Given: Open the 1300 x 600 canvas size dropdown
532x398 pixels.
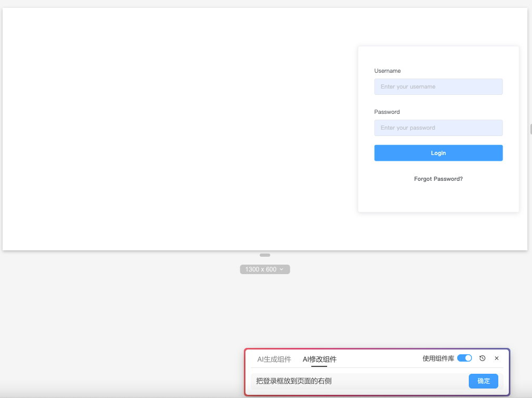Looking at the screenshot, I should tap(265, 269).
